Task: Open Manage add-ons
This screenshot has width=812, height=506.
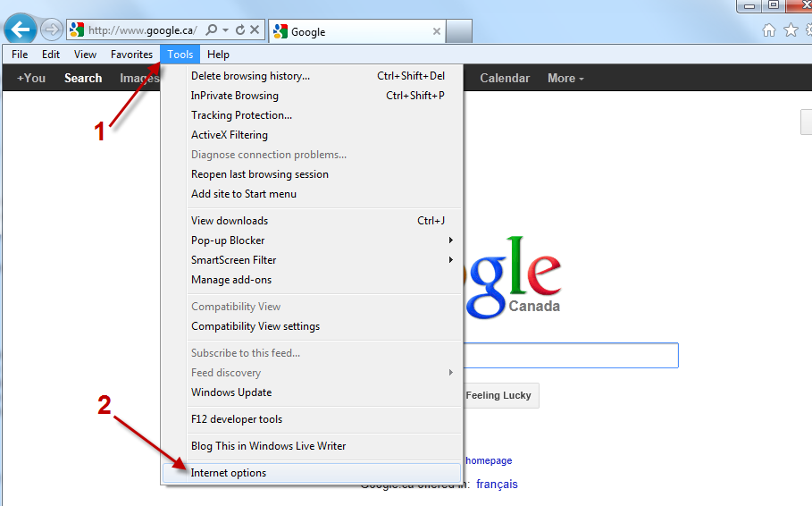Action: click(312, 280)
